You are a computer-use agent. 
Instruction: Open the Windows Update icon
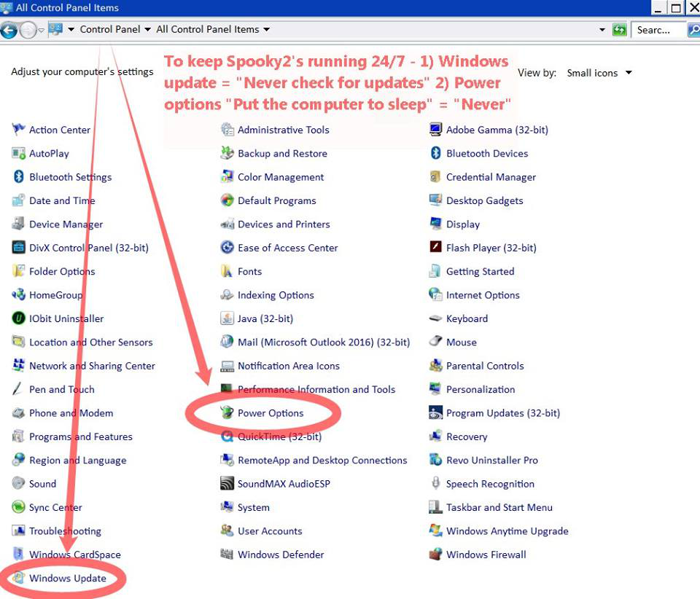(18, 578)
